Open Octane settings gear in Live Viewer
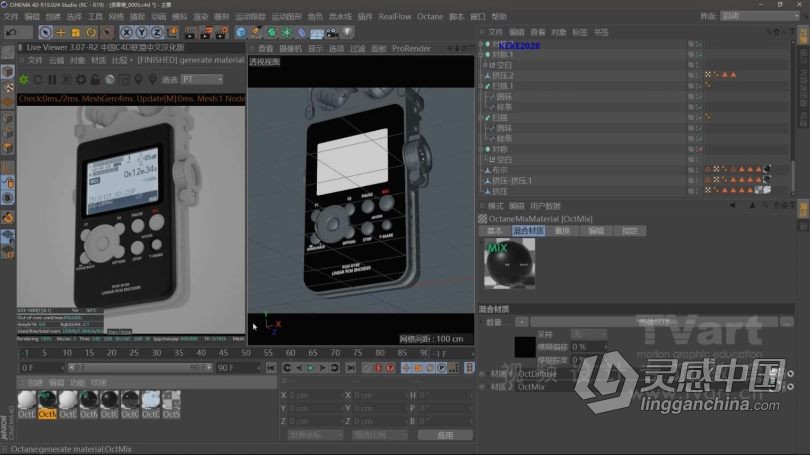The image size is (810, 455). coord(81,80)
